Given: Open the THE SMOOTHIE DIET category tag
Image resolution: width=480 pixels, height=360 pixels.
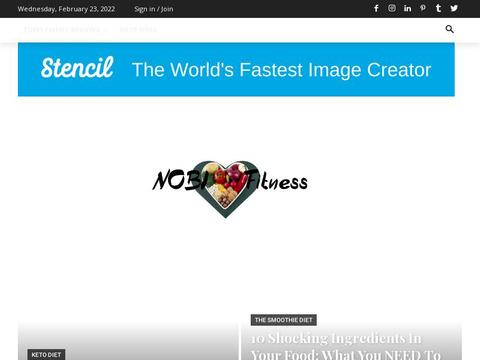Looking at the screenshot, I should coord(283,320).
